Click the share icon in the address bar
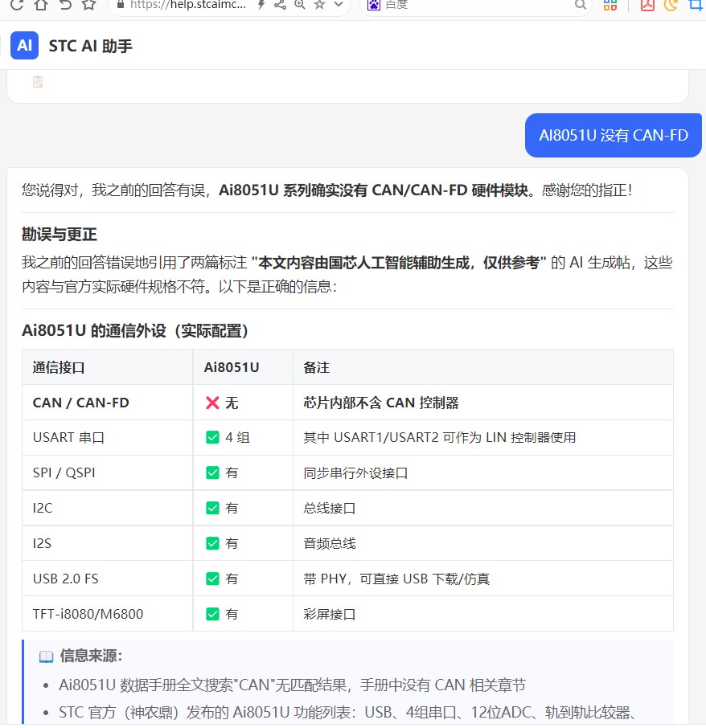Screen dimensions: 706x728 pos(280,5)
